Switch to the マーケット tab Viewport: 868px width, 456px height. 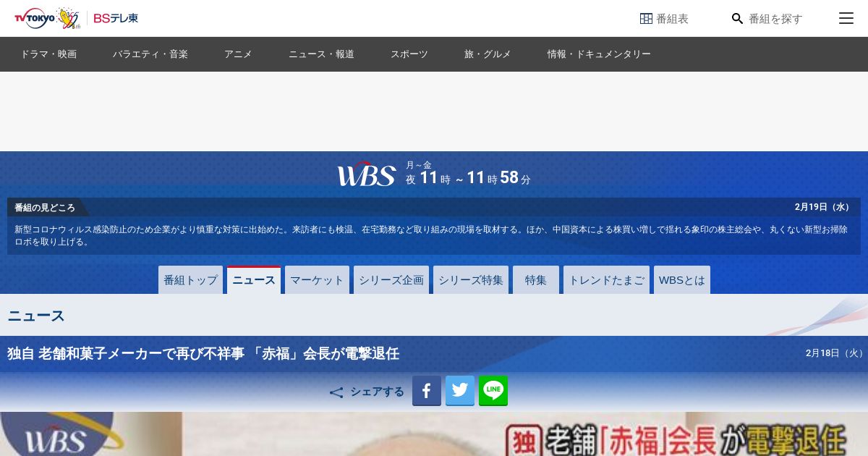coord(317,279)
